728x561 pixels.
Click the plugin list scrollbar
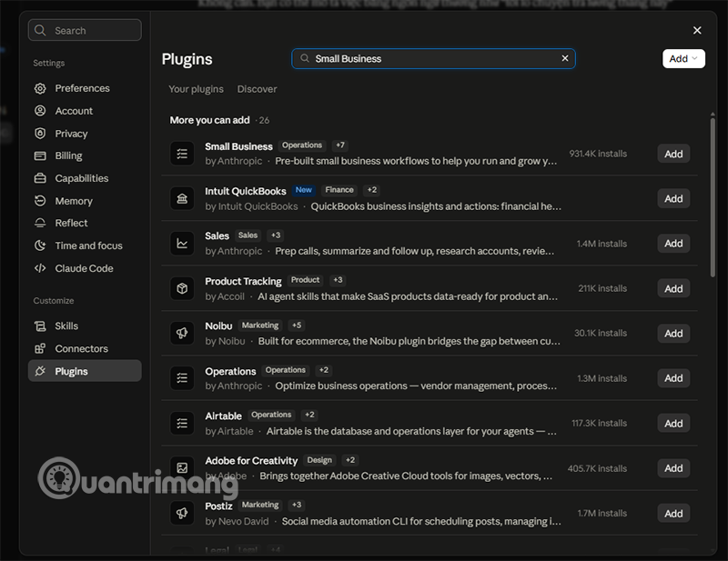coord(713,197)
